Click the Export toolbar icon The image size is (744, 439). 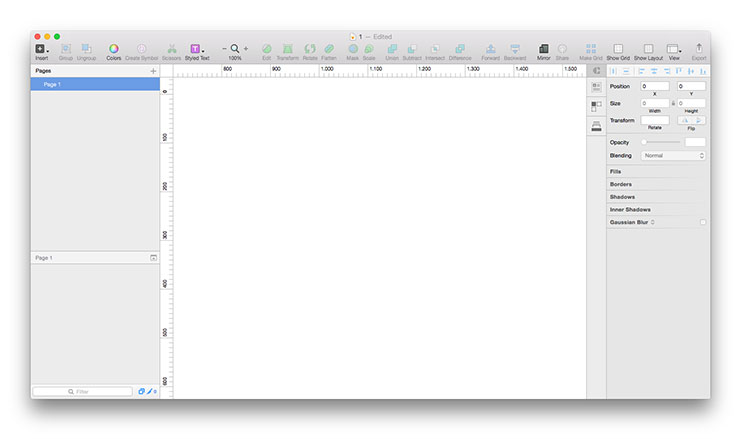coord(699,48)
